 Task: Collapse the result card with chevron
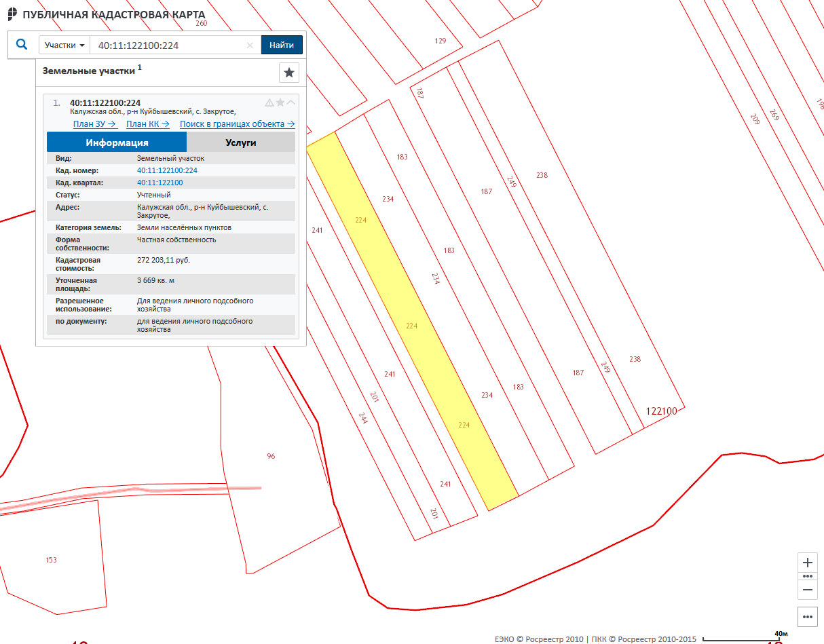point(291,102)
